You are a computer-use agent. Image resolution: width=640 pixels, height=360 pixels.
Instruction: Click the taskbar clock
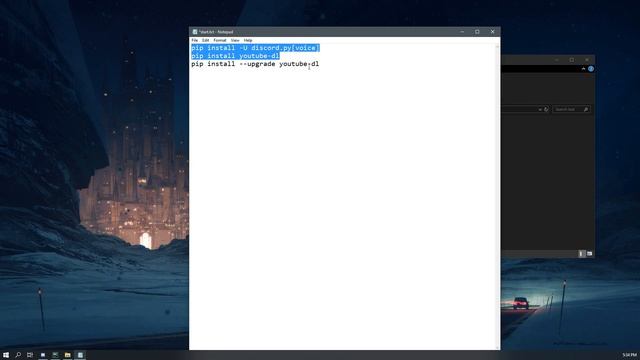pos(629,355)
